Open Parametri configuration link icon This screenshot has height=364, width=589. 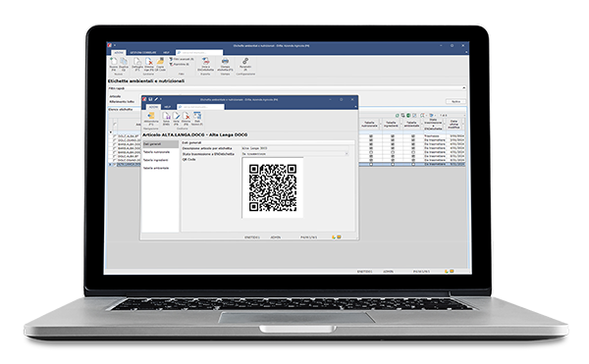pyautogui.click(x=245, y=62)
